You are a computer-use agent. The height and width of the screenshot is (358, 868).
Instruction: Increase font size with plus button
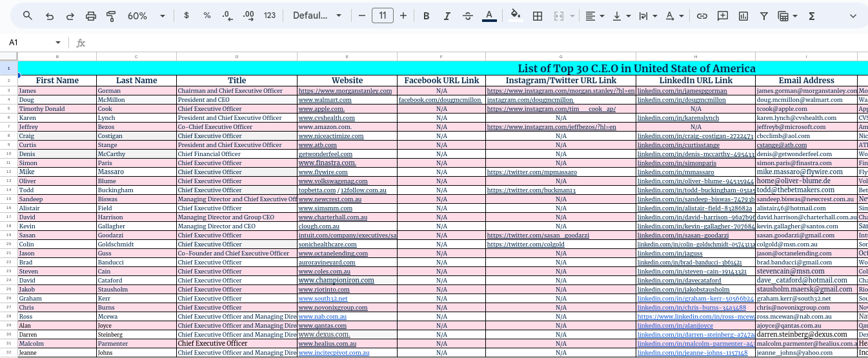[403, 15]
